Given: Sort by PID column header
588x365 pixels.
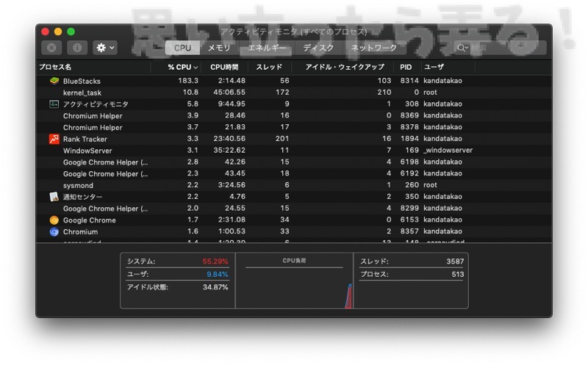Looking at the screenshot, I should [406, 67].
